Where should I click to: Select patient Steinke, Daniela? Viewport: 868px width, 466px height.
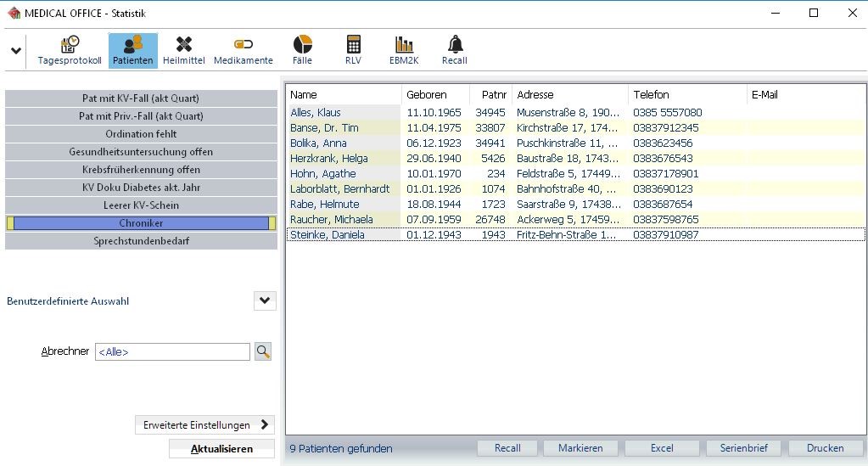tap(328, 234)
